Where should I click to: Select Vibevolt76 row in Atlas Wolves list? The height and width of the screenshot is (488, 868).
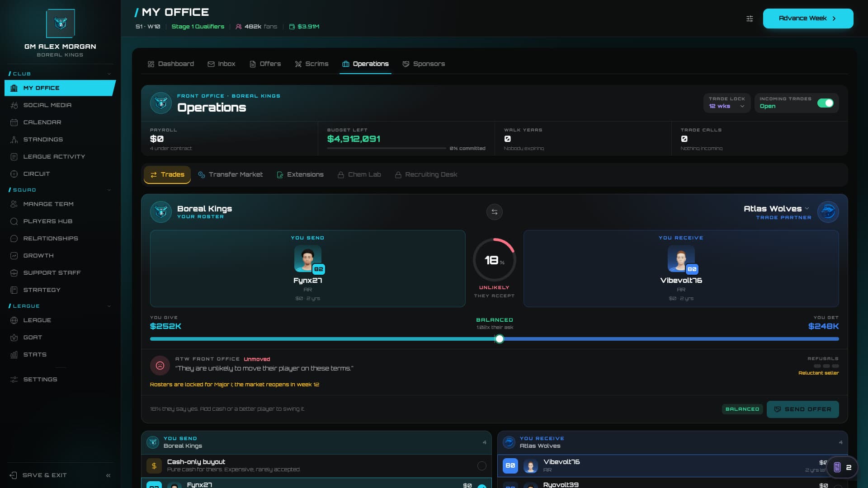pos(672,466)
